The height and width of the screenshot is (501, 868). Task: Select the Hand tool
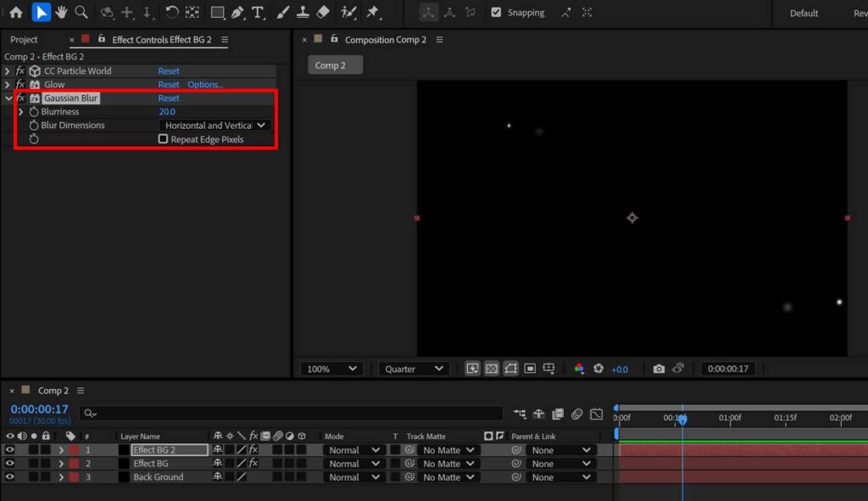tap(61, 12)
